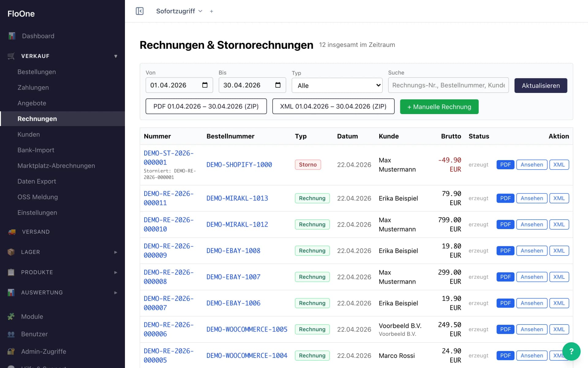Open Daten Export in the sidebar
This screenshot has width=588, height=368.
coord(37,181)
